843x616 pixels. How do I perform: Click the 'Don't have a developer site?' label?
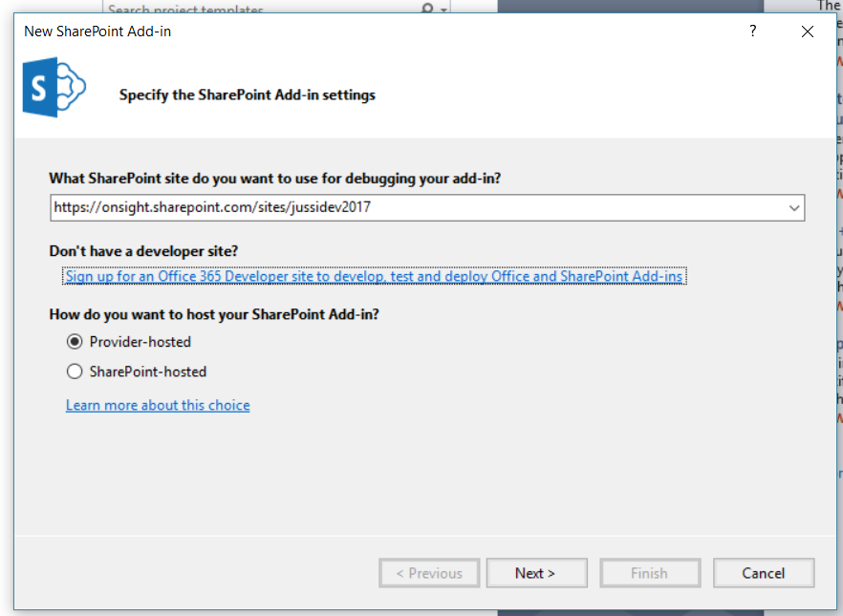click(x=143, y=251)
